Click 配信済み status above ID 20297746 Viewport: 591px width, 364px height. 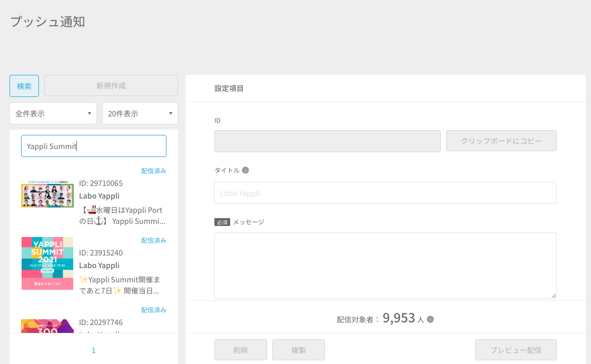(153, 310)
